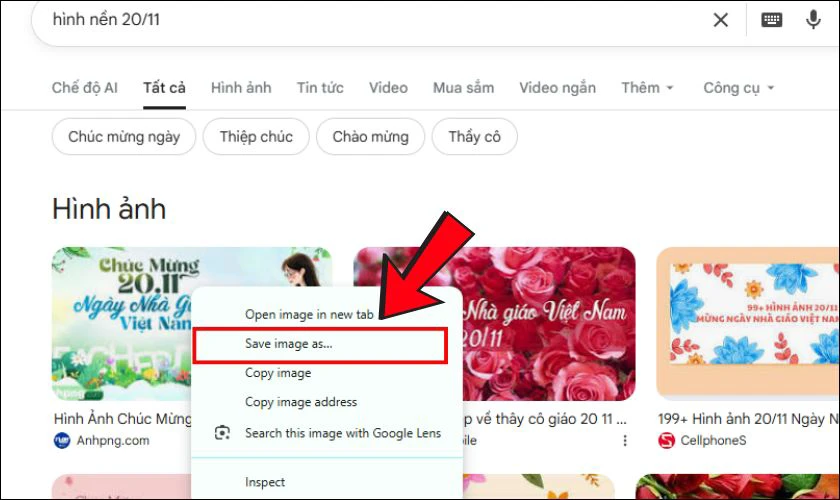Screen dimensions: 840x500
Task: Click the Anhpng.com site favicon
Action: (62, 441)
